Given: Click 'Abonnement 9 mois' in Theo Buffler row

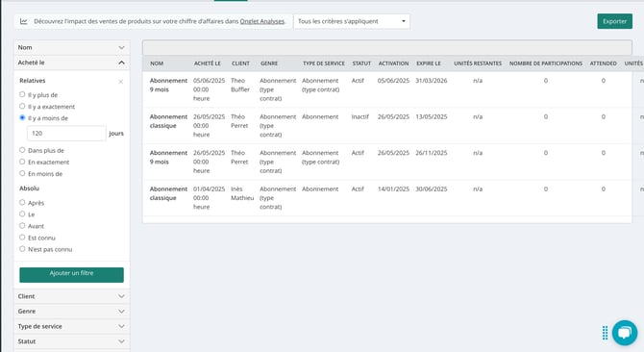Looking at the screenshot, I should click(x=168, y=85).
